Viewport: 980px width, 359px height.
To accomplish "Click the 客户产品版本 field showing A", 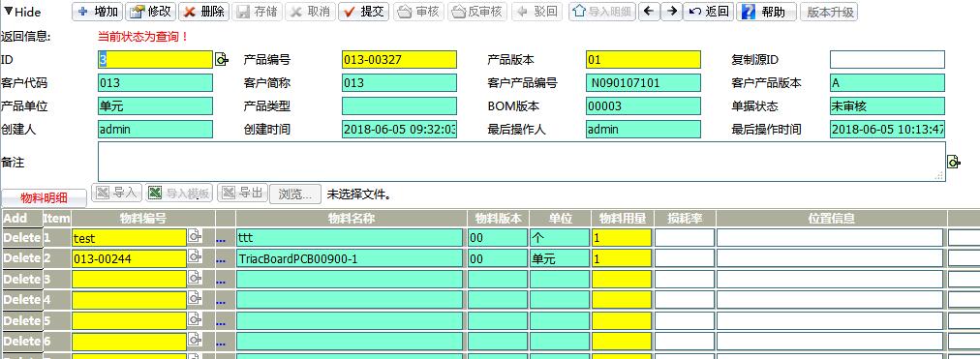I will point(887,83).
